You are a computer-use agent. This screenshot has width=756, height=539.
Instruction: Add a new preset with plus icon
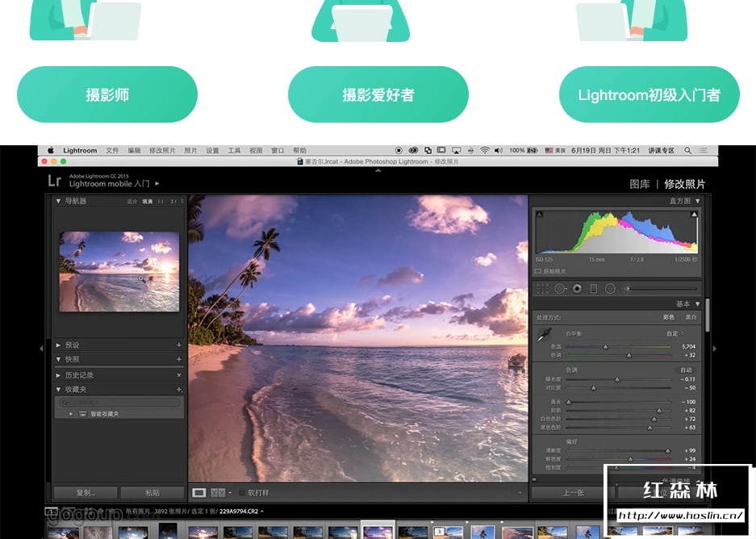click(179, 345)
